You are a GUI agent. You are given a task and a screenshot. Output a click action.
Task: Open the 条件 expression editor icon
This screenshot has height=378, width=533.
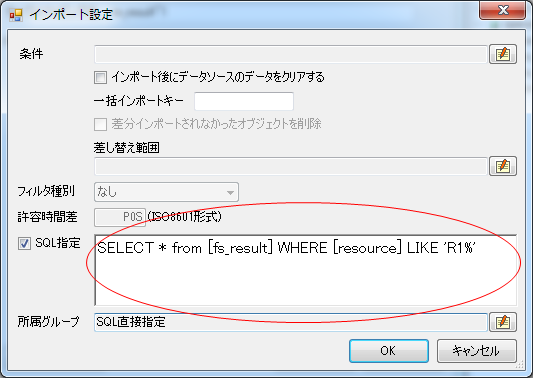503,54
